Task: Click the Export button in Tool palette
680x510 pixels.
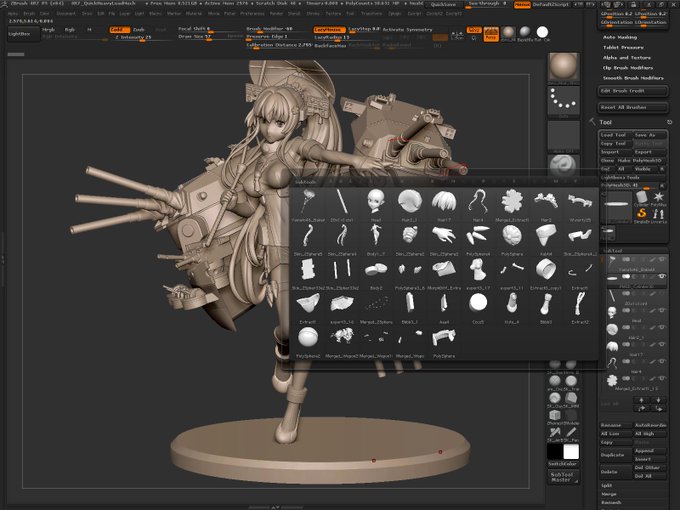Action: pos(649,152)
